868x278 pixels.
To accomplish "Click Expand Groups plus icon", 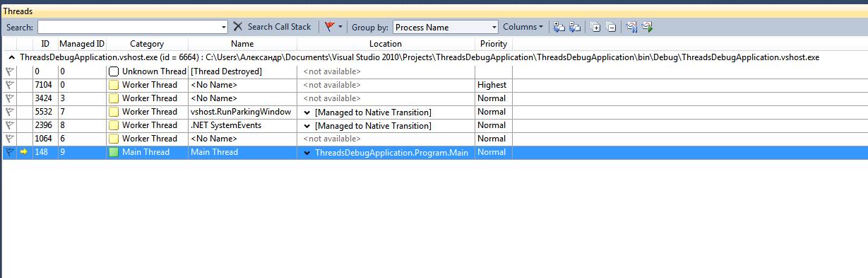I will [595, 27].
